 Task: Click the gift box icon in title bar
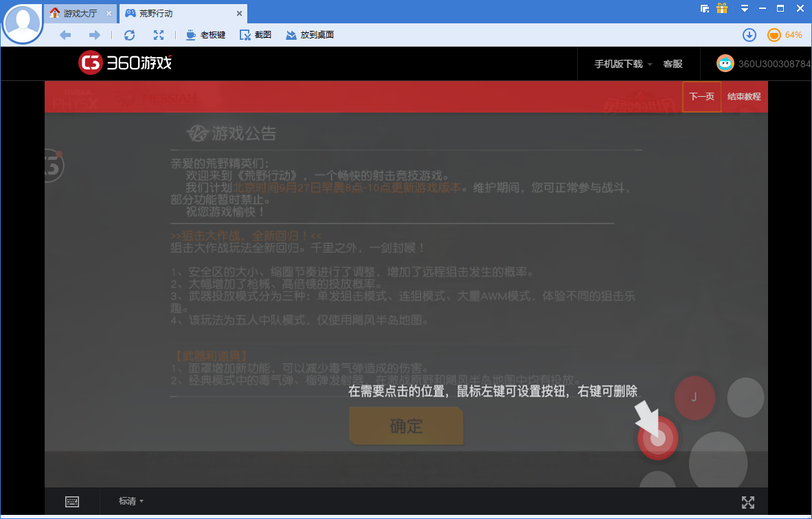(x=722, y=8)
